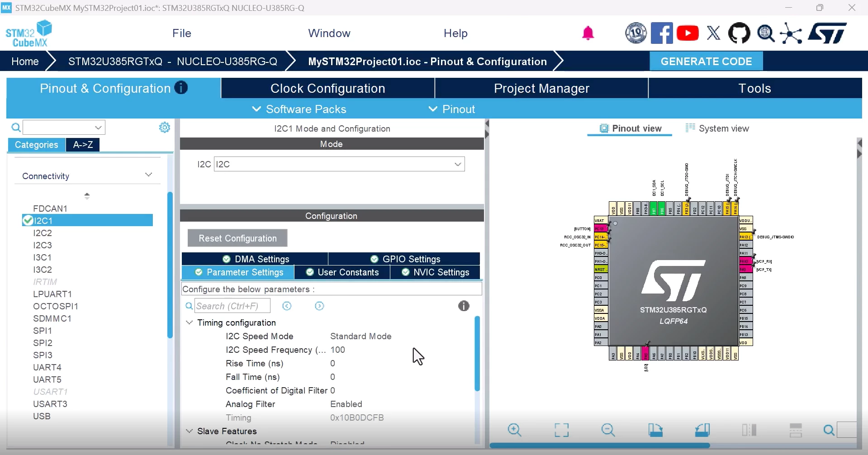868x455 pixels.
Task: Expand the Software Packs menu
Action: pyautogui.click(x=299, y=109)
